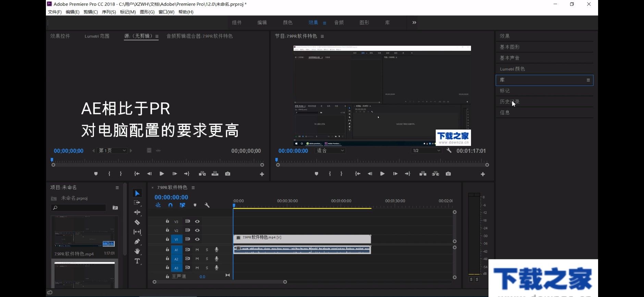Viewport: 644px width, 297px height.
Task: Switch to 音频 workspace
Action: [339, 23]
